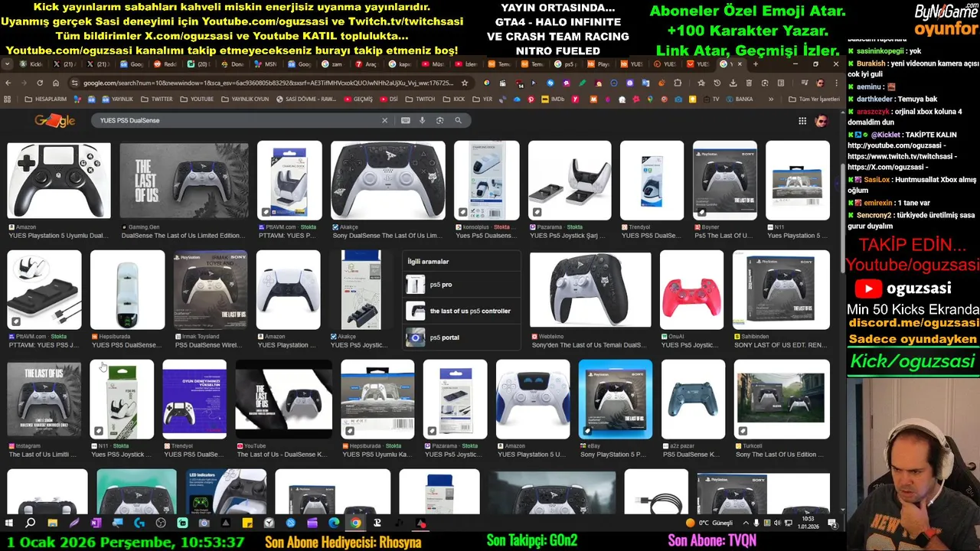
Task: Open Chrome home page button
Action: click(56, 83)
